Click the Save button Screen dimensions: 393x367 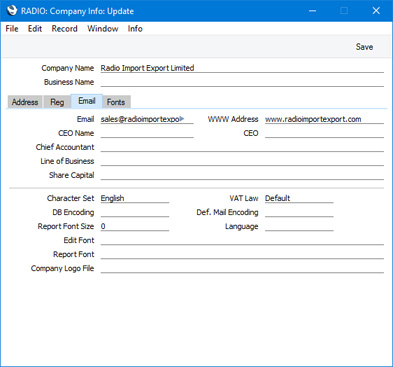click(x=364, y=47)
